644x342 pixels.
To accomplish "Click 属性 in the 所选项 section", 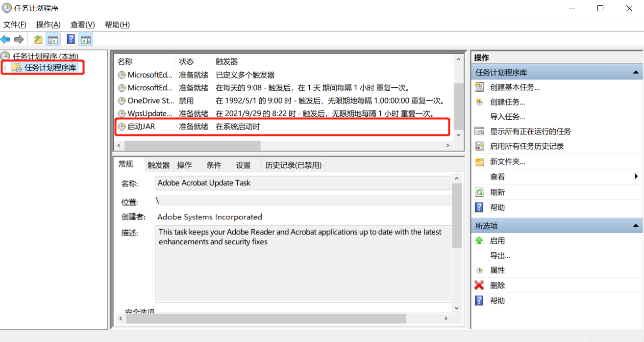I will pos(497,270).
